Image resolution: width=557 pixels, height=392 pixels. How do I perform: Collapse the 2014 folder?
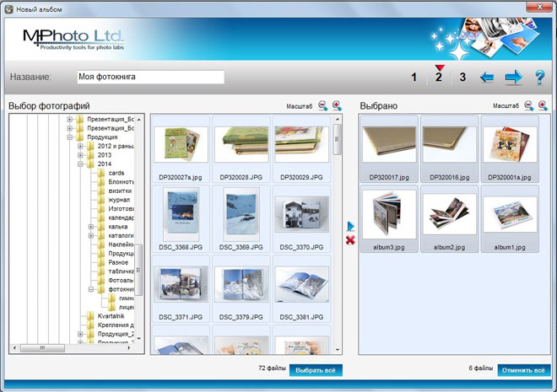coord(80,164)
